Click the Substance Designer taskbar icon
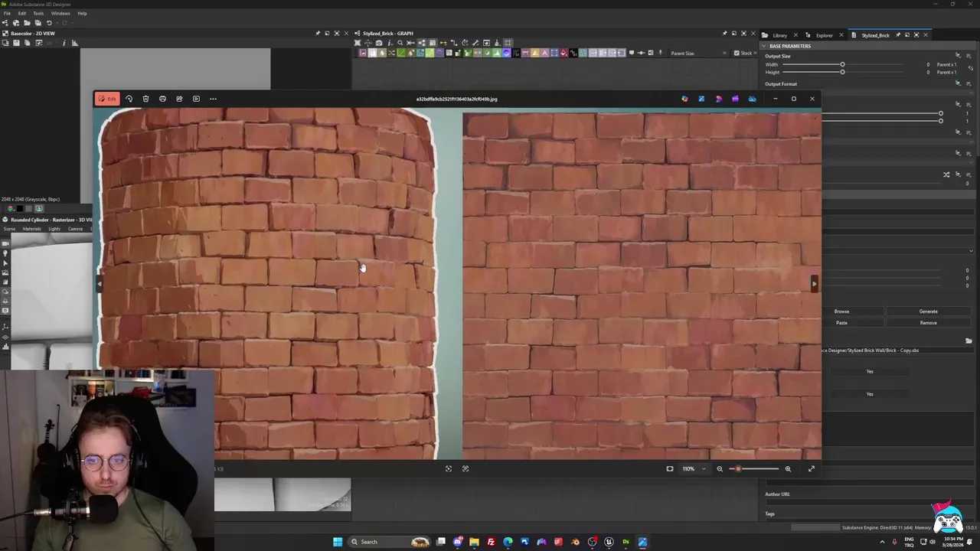 coord(626,542)
